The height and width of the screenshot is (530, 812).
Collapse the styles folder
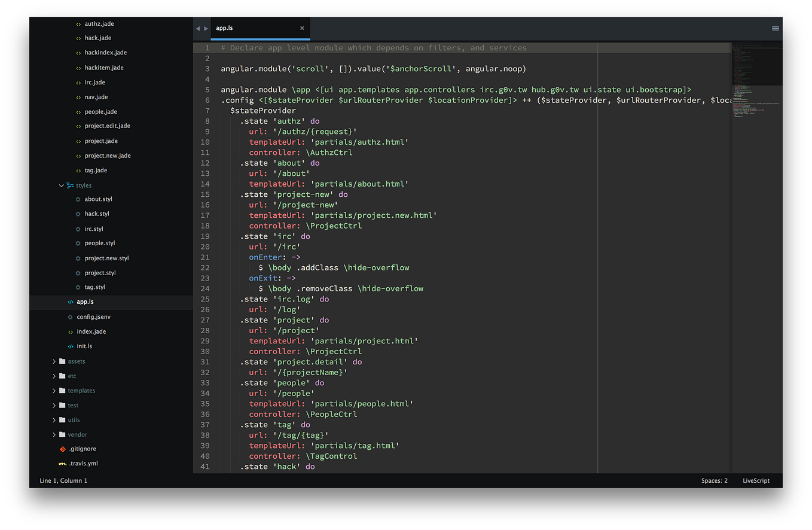(x=61, y=185)
